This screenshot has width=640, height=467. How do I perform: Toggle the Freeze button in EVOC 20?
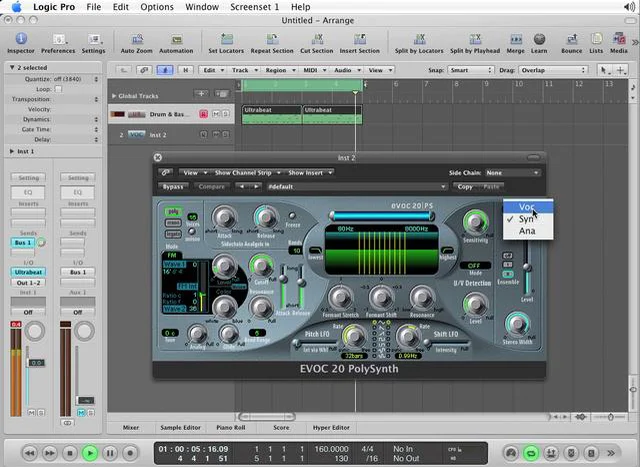pyautogui.click(x=292, y=216)
